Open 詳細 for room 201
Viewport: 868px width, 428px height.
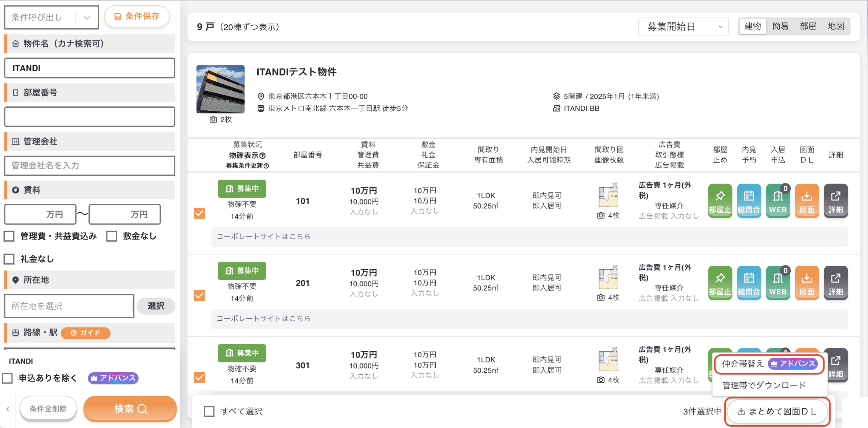click(x=836, y=283)
